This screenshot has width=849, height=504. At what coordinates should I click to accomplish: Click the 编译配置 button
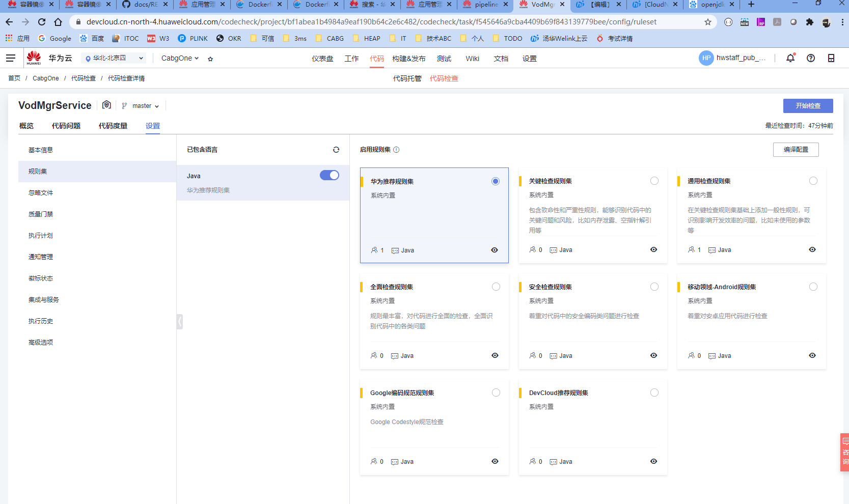796,150
